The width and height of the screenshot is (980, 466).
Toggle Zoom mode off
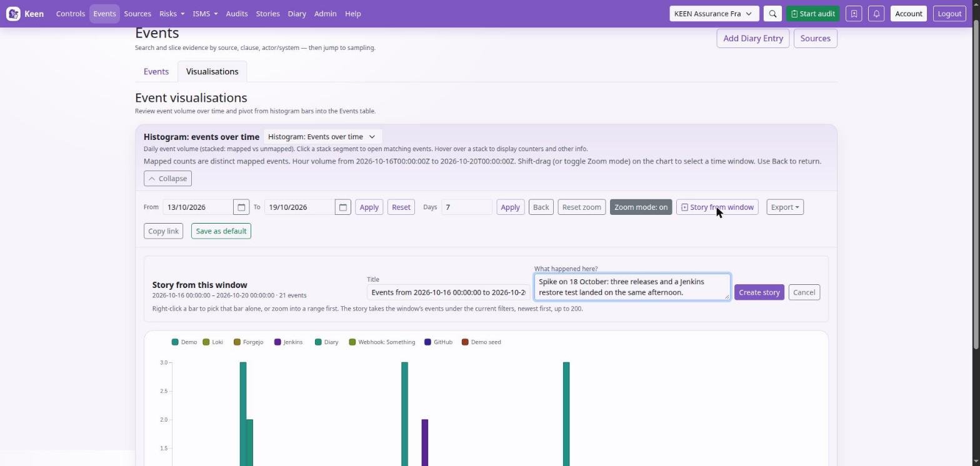point(641,207)
